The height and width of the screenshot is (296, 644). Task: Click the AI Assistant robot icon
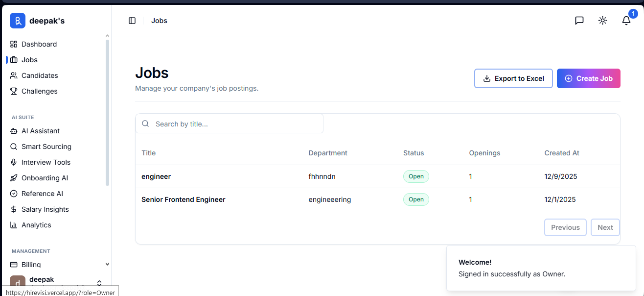pyautogui.click(x=14, y=131)
